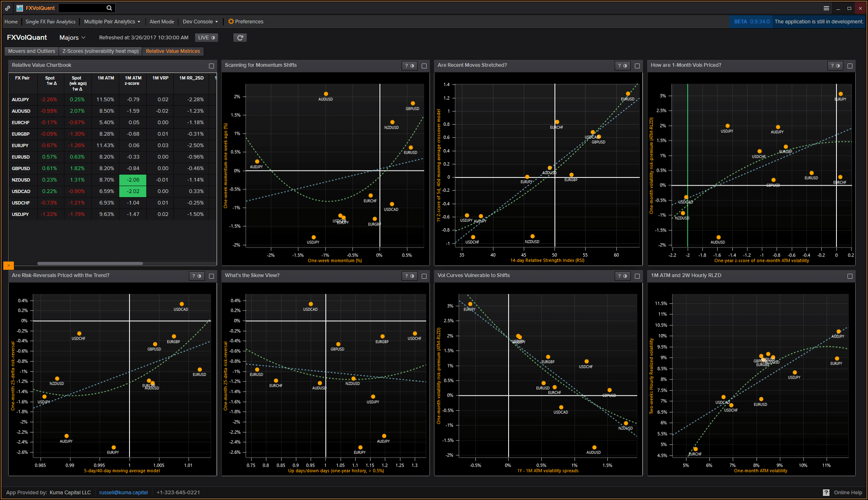Screen dimensions: 868x500
Task: Check the maximize box on Relative Value Chartbook
Action: (x=211, y=66)
